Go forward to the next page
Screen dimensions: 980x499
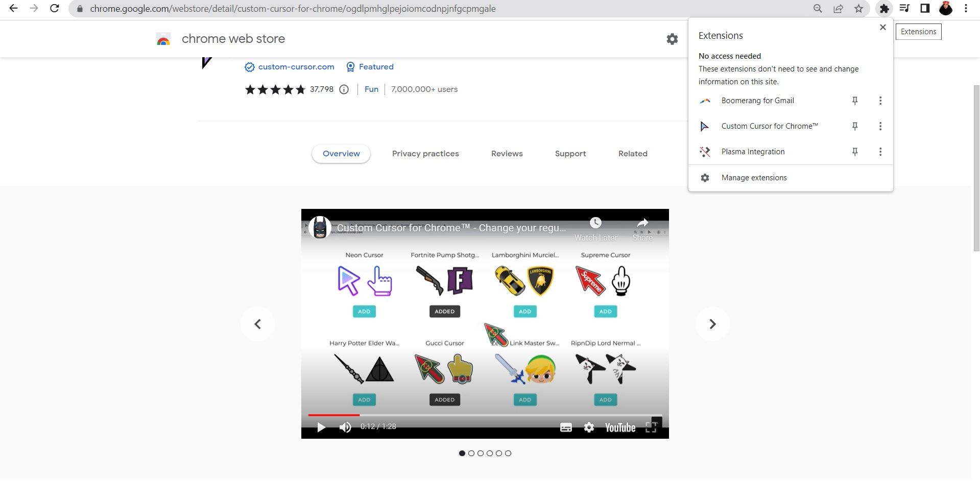(x=34, y=8)
